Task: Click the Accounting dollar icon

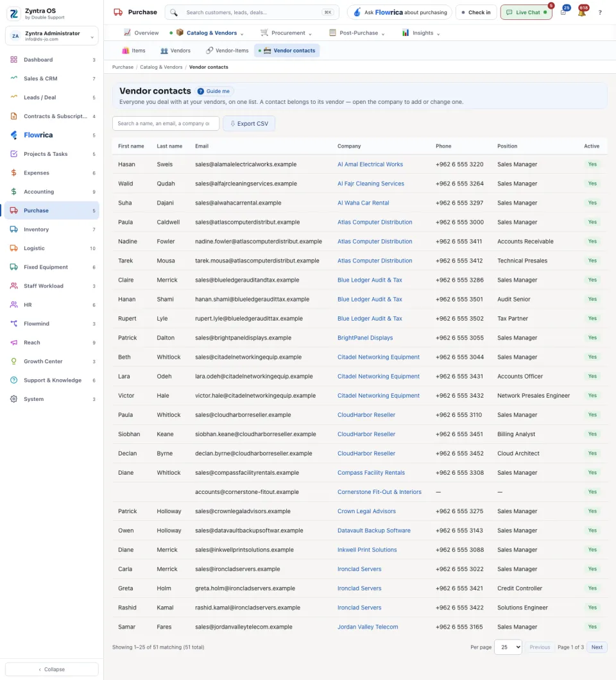Action: 14,192
